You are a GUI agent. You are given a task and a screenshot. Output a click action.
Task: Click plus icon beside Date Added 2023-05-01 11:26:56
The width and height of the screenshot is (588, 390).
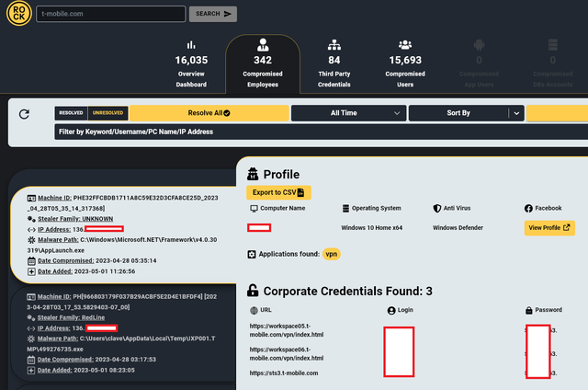31,271
